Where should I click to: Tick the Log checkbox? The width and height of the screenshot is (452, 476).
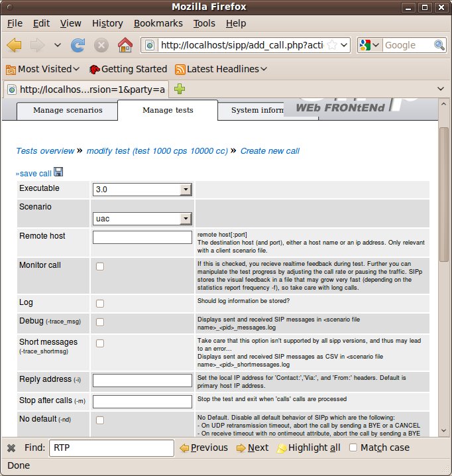click(100, 304)
